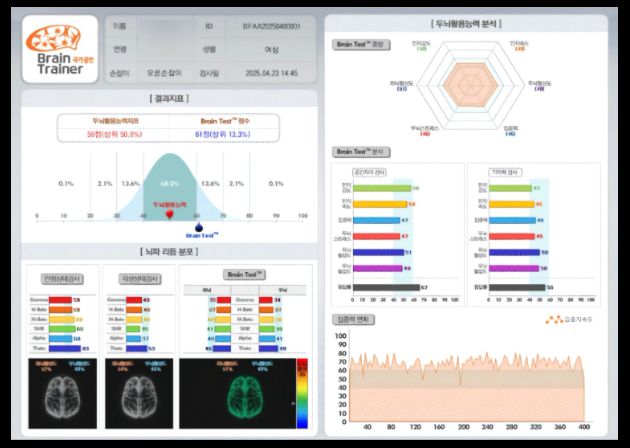Viewport: 630px width, 448px height.
Task: Click the green bar in spatial perception chart
Action: pos(382,188)
